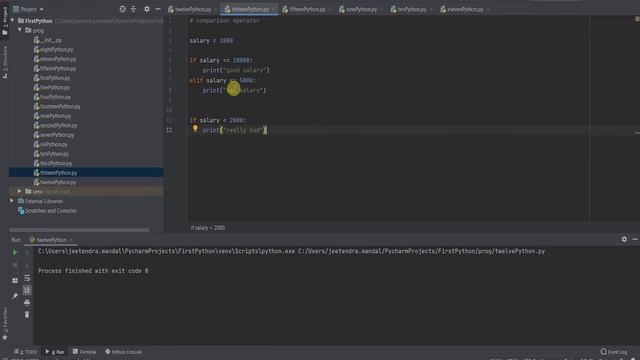Hide the Project panel with the minus icon
This screenshot has width=640, height=360.
[x=158, y=9]
